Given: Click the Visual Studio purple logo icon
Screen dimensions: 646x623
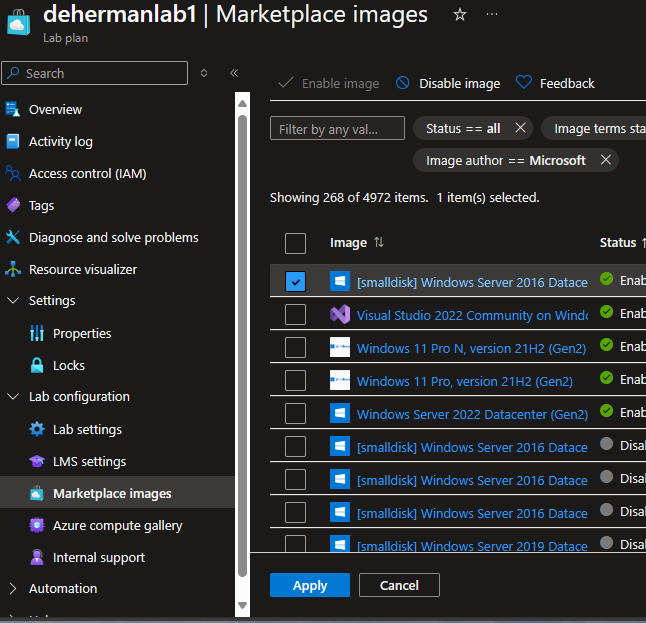Looking at the screenshot, I should [340, 314].
